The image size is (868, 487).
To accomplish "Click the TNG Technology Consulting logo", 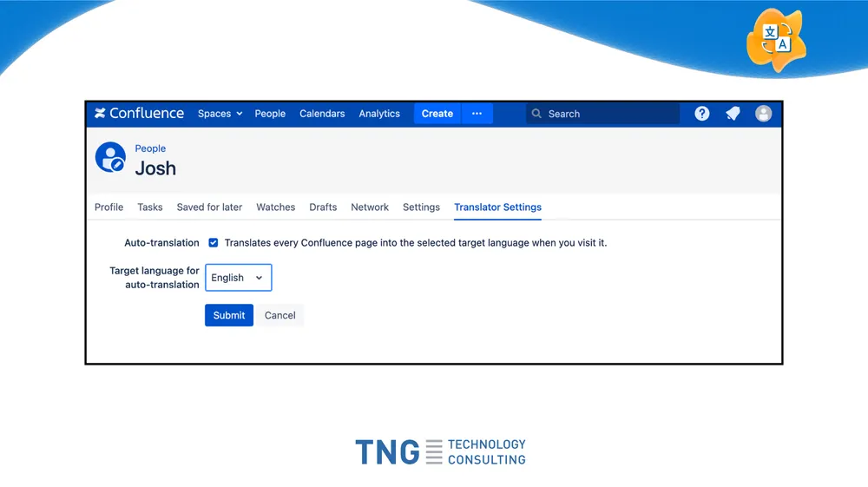I will (440, 451).
